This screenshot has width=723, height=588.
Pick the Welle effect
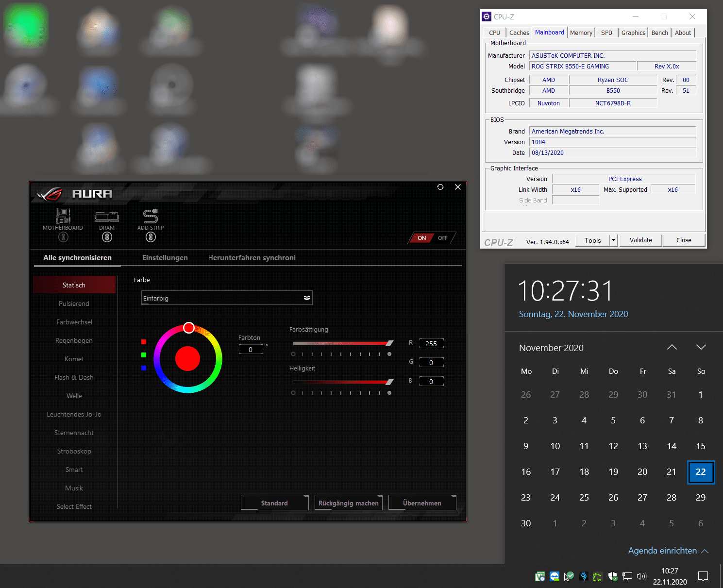[74, 396]
